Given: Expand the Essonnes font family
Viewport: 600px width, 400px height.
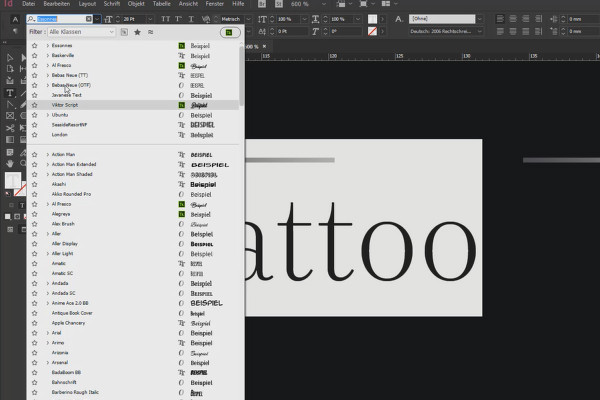Looking at the screenshot, I should click(47, 46).
